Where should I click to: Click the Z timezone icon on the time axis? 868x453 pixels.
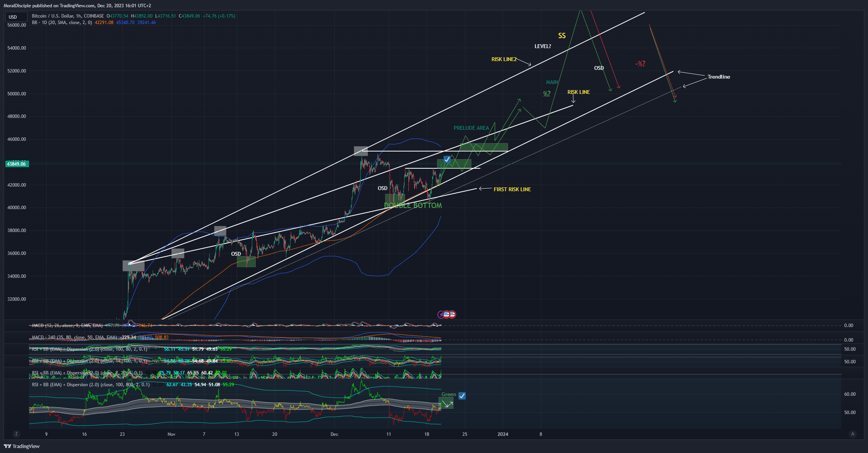[16, 434]
